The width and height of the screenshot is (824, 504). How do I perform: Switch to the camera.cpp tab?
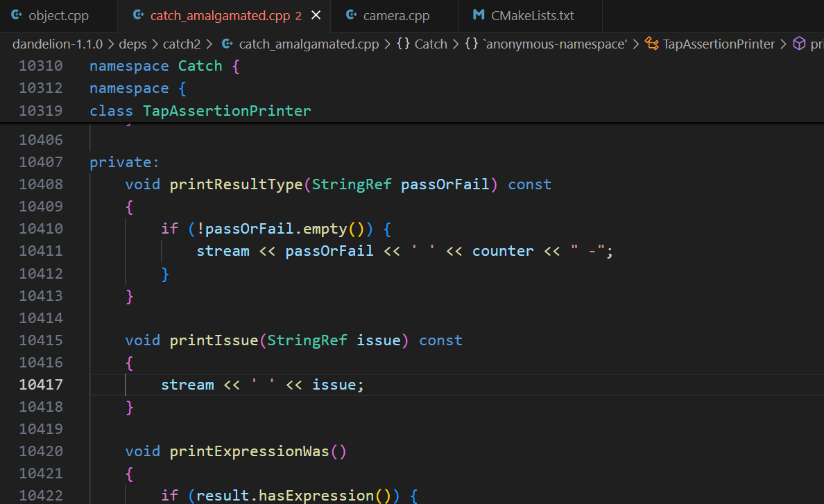397,15
